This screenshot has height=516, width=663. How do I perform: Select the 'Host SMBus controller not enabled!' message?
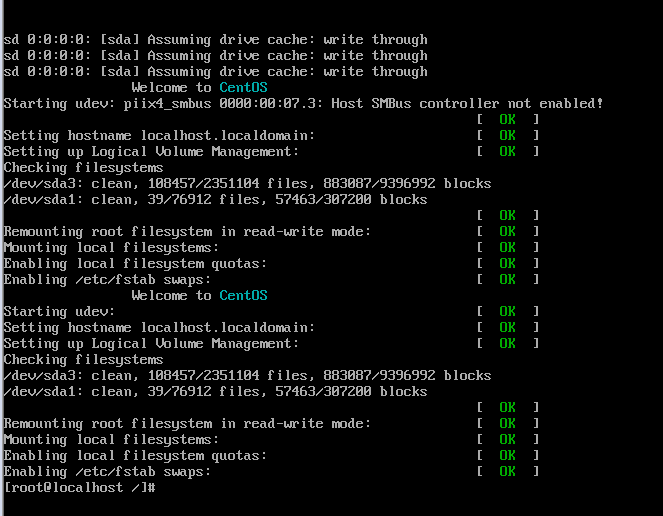click(467, 103)
